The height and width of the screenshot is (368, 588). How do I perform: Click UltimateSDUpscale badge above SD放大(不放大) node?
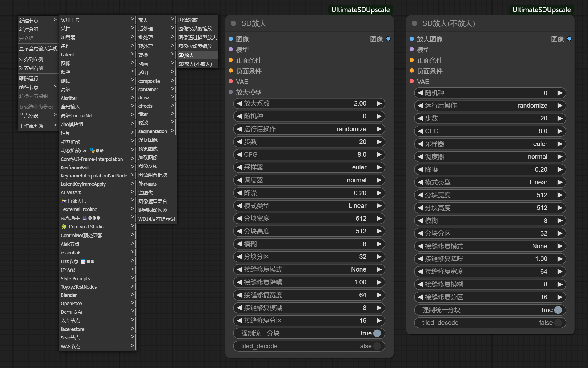pyautogui.click(x=542, y=10)
